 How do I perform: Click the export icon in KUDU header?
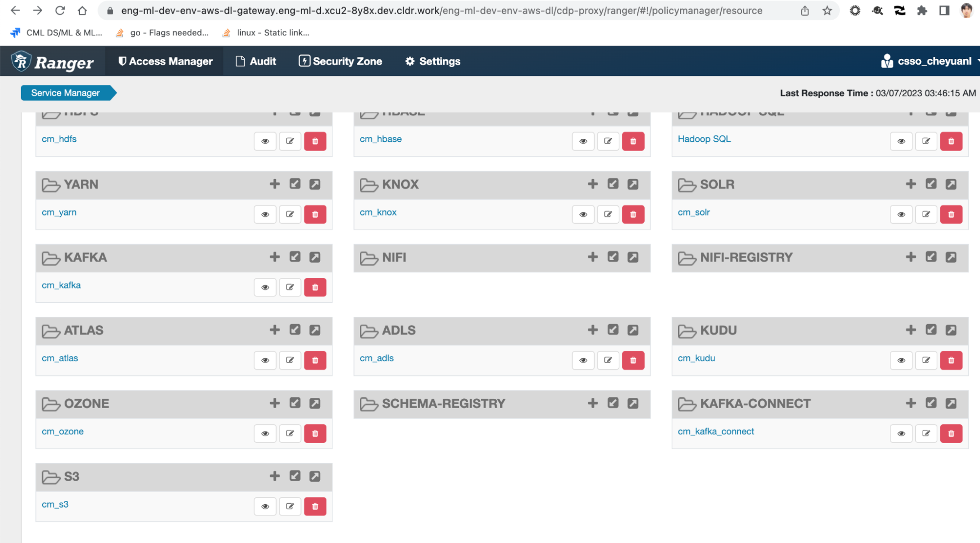pyautogui.click(x=951, y=330)
